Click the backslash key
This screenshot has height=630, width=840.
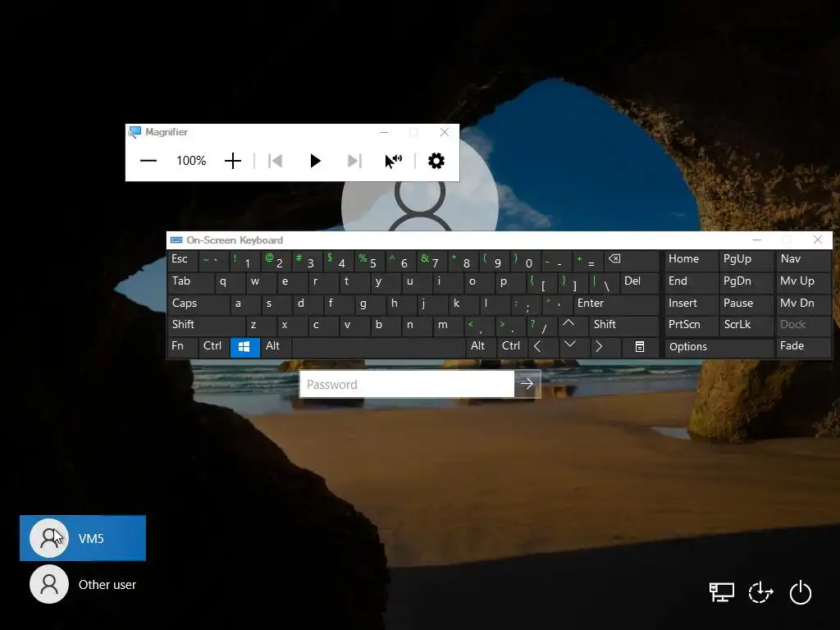pyautogui.click(x=603, y=282)
